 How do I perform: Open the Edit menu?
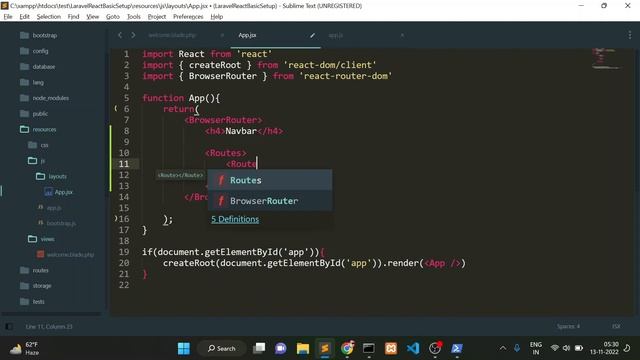(x=24, y=17)
